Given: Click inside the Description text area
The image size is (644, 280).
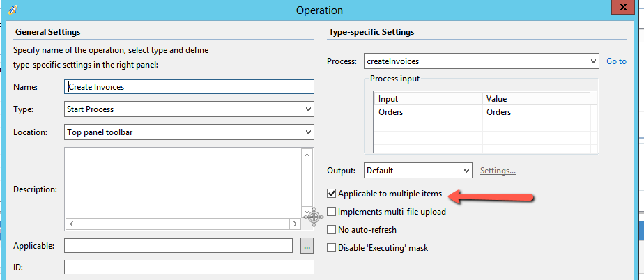Looking at the screenshot, I should 183,183.
